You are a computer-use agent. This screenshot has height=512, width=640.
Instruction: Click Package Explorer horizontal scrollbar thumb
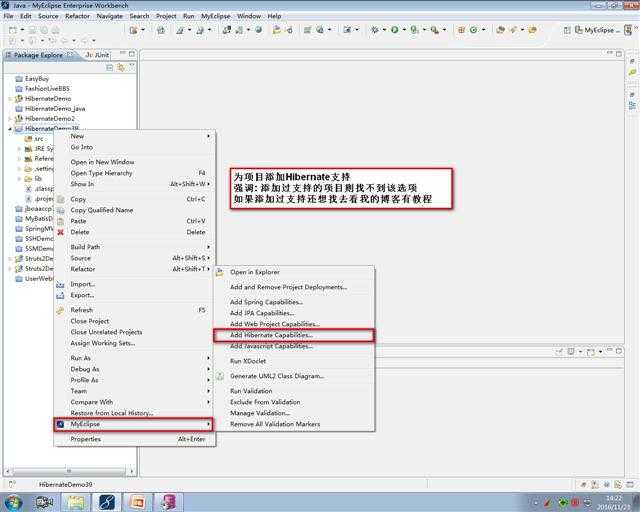tap(69, 471)
